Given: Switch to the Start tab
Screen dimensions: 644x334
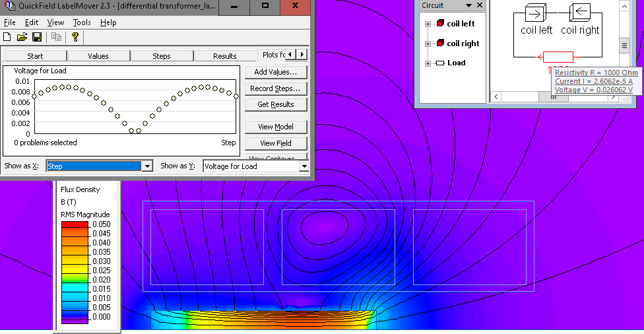Looking at the screenshot, I should tap(36, 56).
